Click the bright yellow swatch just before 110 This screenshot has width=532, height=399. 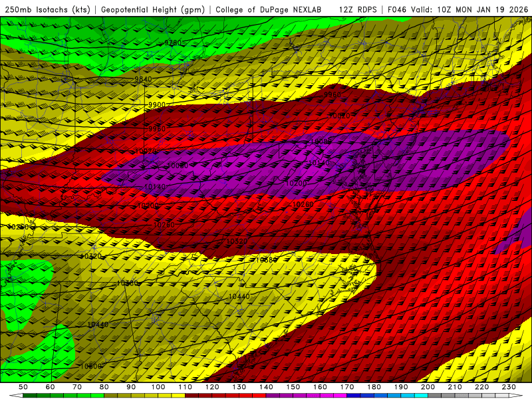point(178,396)
